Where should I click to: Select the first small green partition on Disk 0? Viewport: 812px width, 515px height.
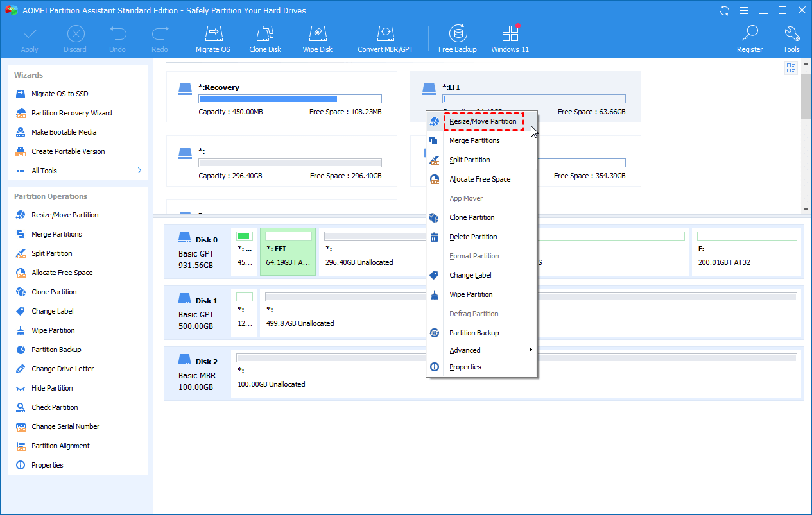tap(245, 251)
